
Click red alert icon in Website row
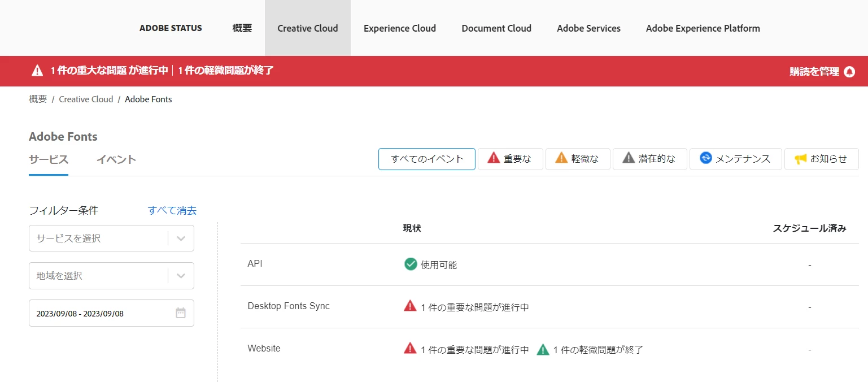click(x=410, y=349)
